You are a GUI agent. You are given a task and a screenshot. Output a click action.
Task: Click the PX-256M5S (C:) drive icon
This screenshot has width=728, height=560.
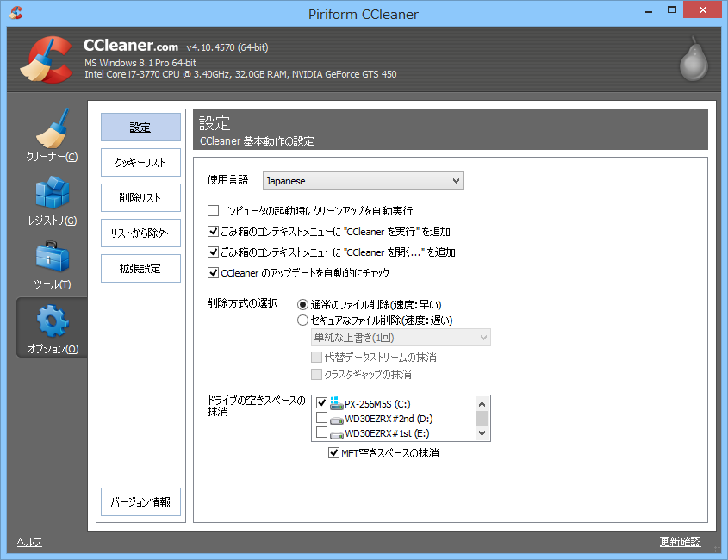tap(336, 403)
